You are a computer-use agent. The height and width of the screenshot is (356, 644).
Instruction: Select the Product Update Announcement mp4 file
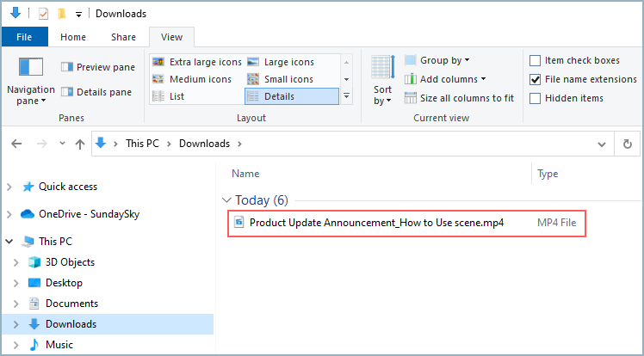pyautogui.click(x=375, y=223)
